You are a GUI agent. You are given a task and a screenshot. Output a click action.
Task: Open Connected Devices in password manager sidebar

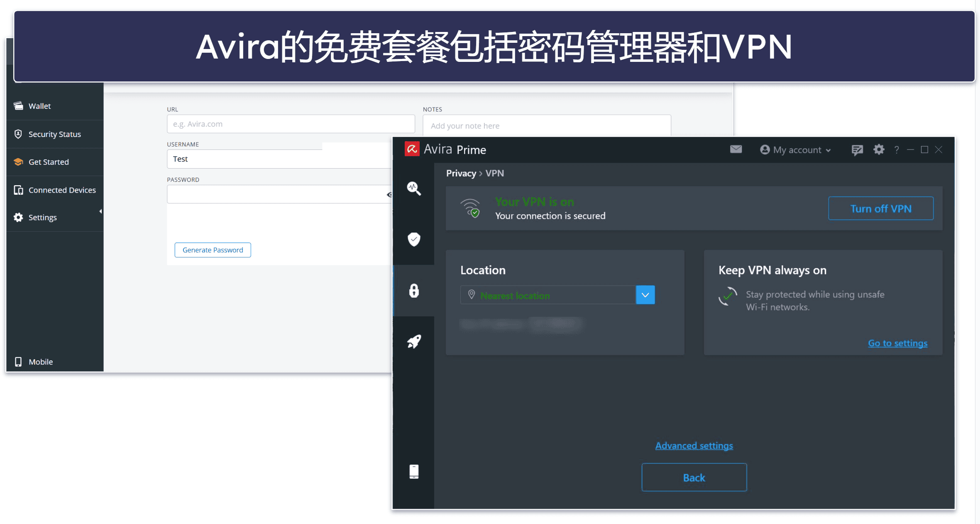click(x=55, y=190)
